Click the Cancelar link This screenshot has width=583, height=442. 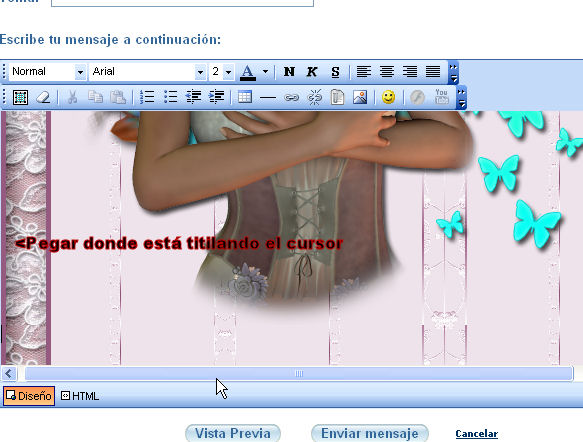[477, 434]
